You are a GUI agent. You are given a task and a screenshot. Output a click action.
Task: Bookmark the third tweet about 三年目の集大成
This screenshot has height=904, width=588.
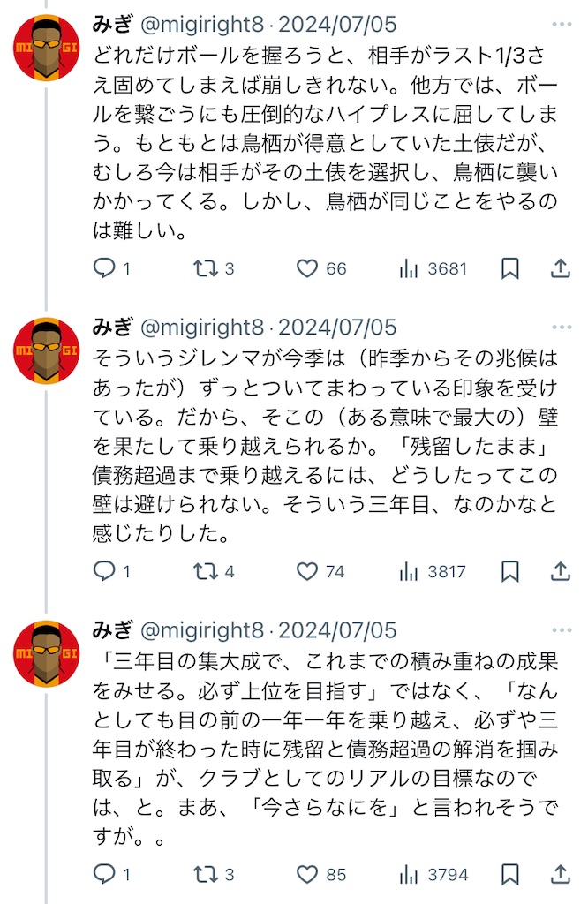[510, 875]
